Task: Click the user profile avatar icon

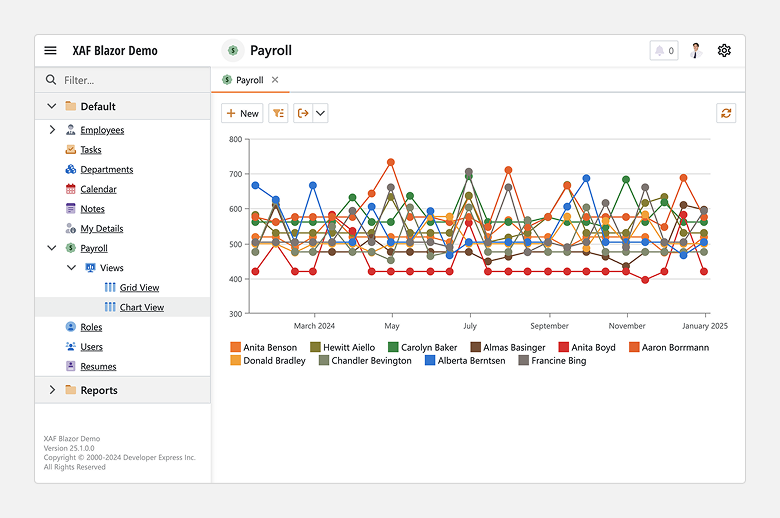Action: click(x=696, y=51)
